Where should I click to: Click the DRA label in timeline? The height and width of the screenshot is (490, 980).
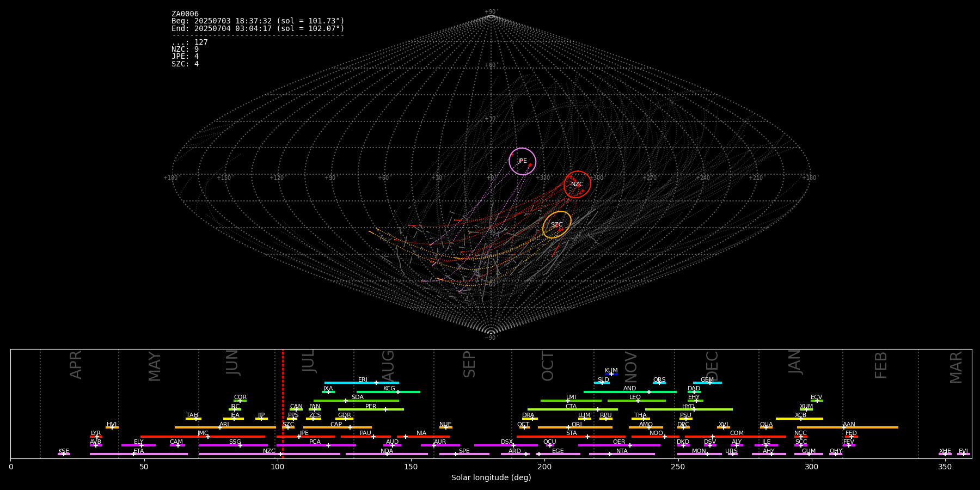(528, 415)
